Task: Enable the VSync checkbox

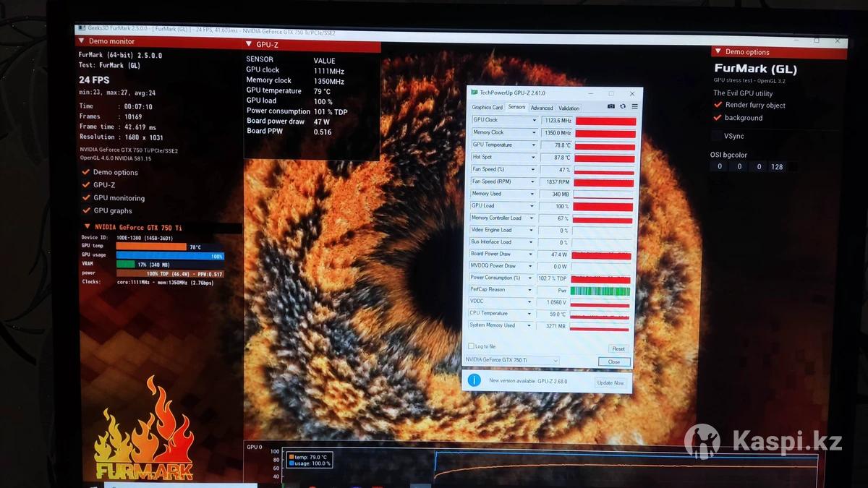Action: (718, 136)
